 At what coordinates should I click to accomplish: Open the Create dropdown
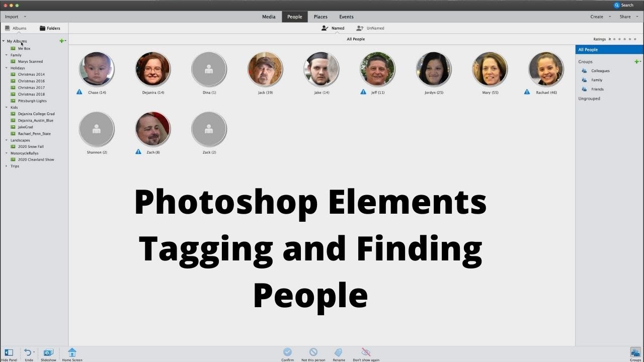pos(601,17)
